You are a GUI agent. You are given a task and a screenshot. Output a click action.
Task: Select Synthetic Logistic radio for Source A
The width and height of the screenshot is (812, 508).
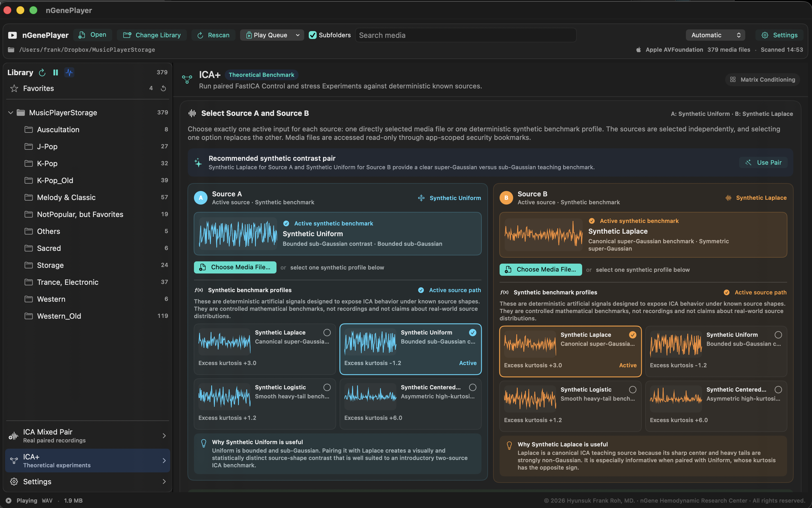[x=327, y=387]
